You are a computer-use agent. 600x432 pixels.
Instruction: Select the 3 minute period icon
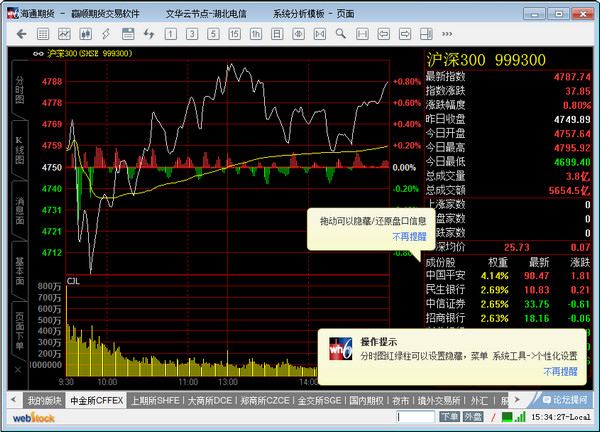[192, 34]
